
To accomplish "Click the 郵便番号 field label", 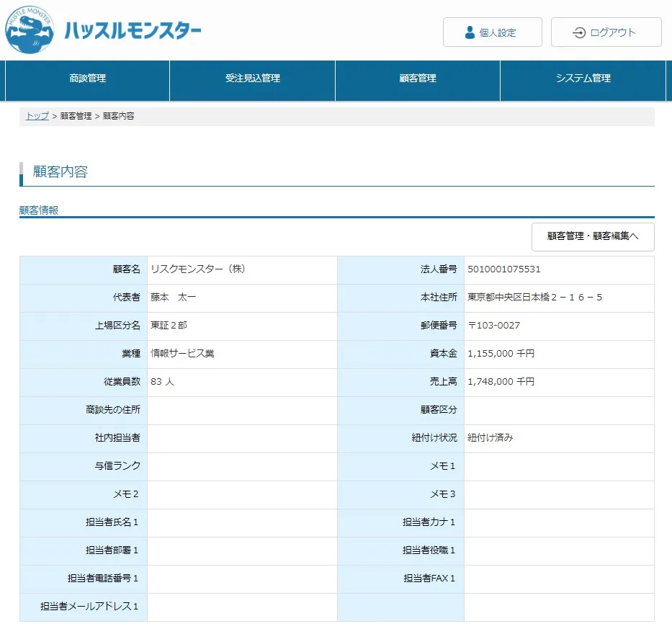I will (x=439, y=326).
